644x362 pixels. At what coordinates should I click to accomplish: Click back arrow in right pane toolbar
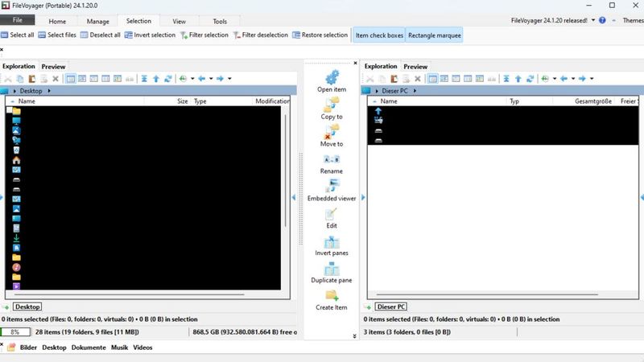click(x=564, y=78)
